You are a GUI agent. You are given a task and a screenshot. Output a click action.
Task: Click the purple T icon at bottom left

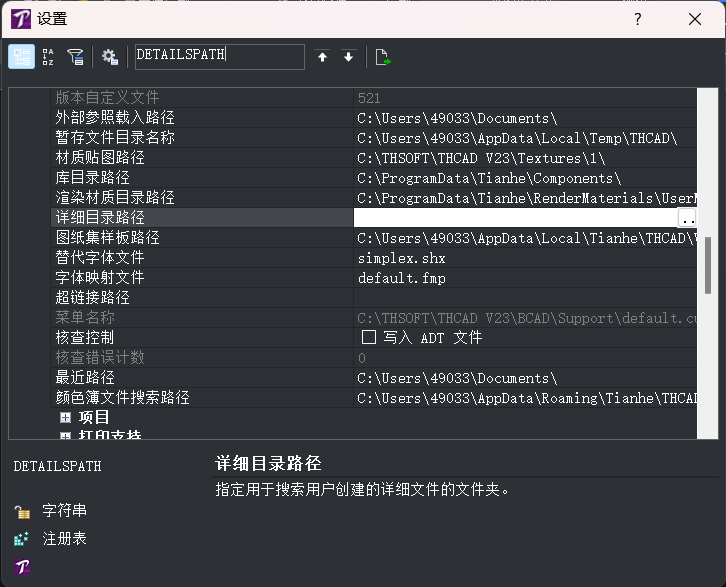[22, 567]
